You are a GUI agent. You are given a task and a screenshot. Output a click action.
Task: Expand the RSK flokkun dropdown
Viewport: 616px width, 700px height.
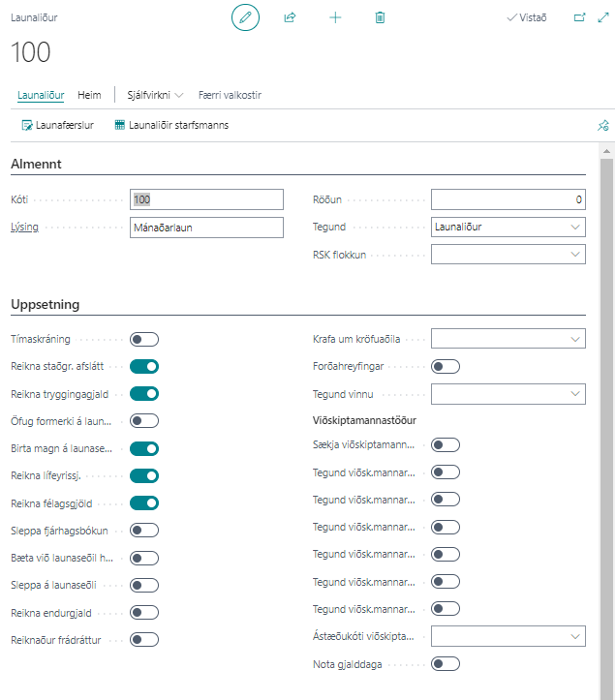[508, 255]
